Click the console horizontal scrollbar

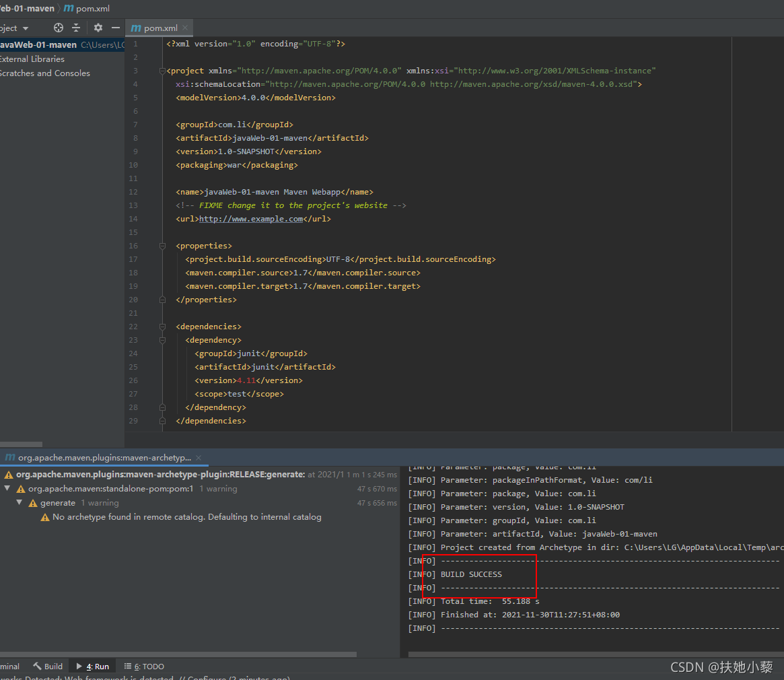pos(596,654)
